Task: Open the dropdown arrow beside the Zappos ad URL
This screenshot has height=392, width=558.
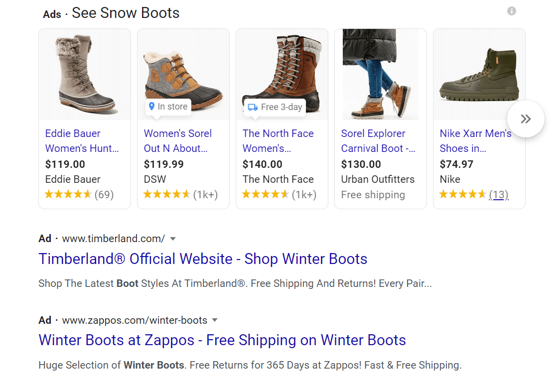Action: [x=214, y=321]
